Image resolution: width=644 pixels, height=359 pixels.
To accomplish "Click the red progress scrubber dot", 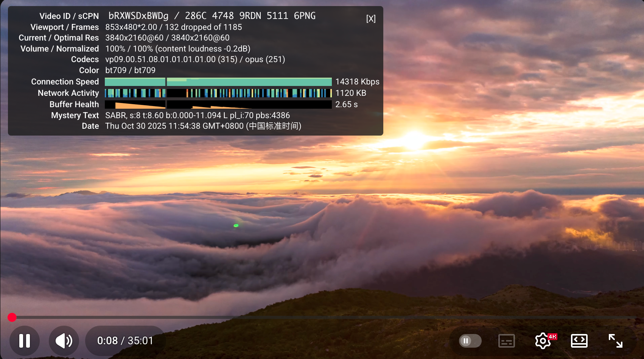I will [12, 317].
